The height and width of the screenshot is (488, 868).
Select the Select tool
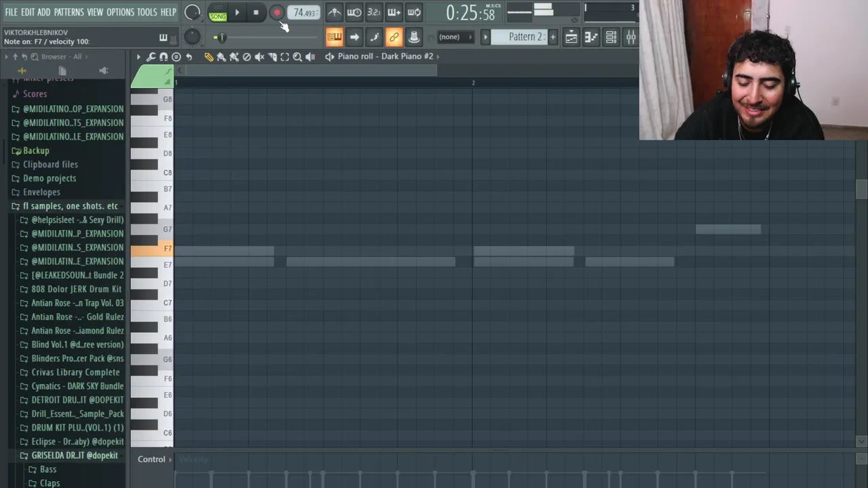[x=285, y=57]
